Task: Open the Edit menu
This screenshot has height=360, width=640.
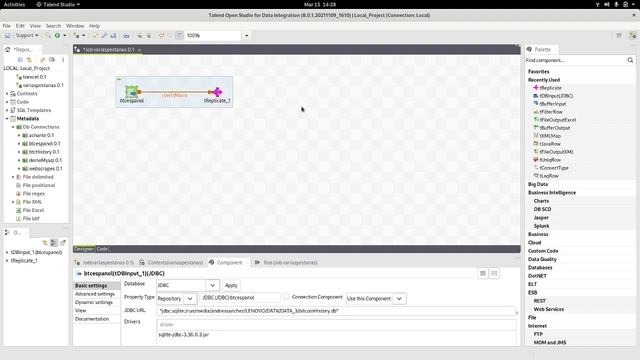Action: coord(20,26)
